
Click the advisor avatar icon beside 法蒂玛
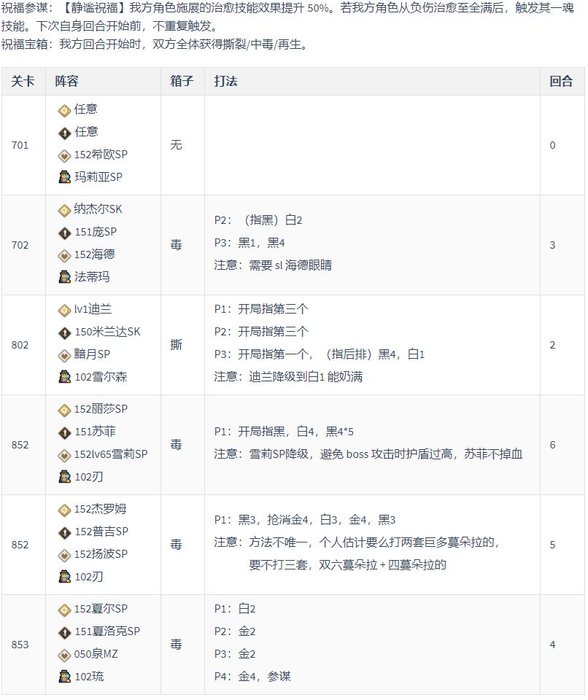[65, 277]
